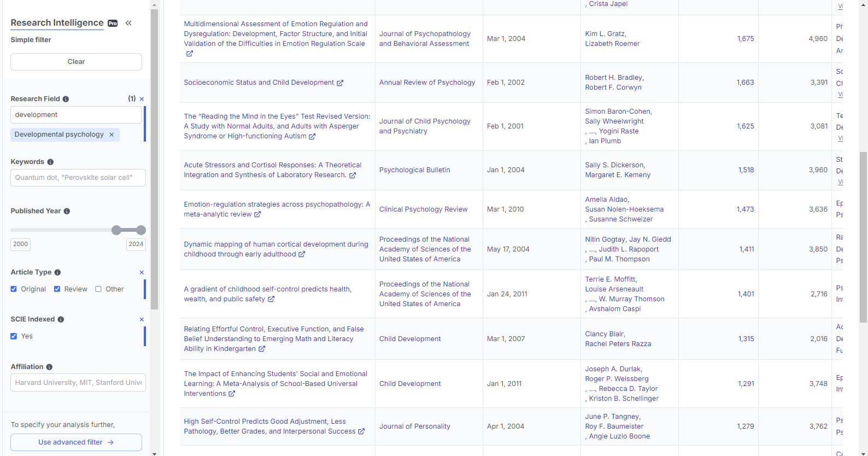Viewport: 868px width, 456px height.
Task: Click the main page vertical scrollbar thumb
Action: [863, 237]
